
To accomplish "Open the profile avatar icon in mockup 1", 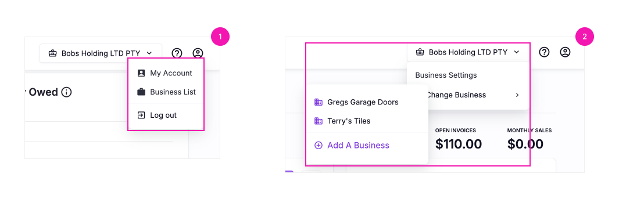I will (x=198, y=53).
